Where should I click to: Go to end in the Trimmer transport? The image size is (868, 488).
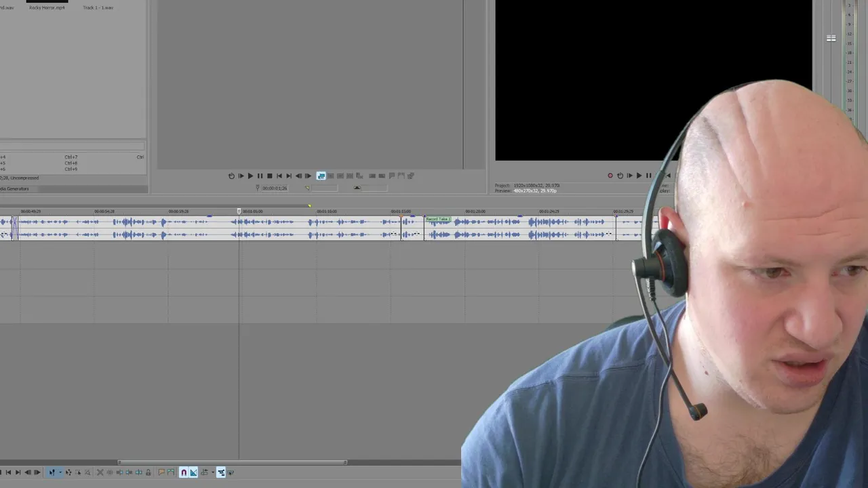click(x=289, y=176)
